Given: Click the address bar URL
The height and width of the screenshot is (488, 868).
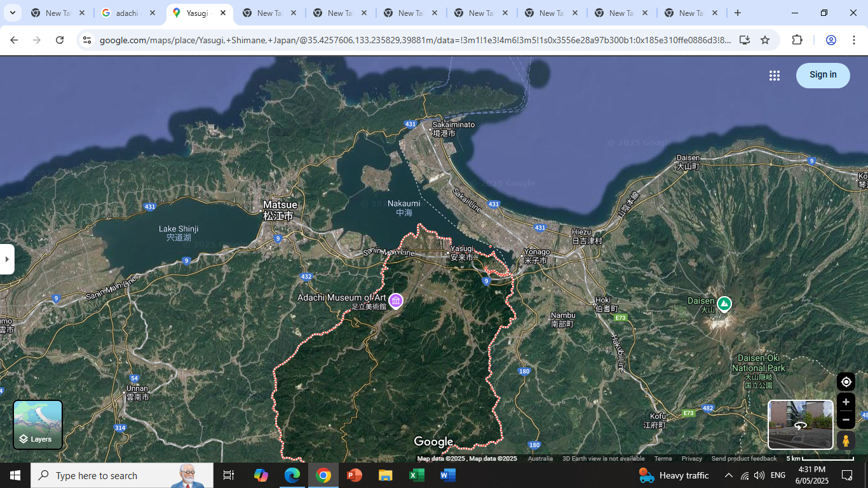Looking at the screenshot, I should click(416, 40).
